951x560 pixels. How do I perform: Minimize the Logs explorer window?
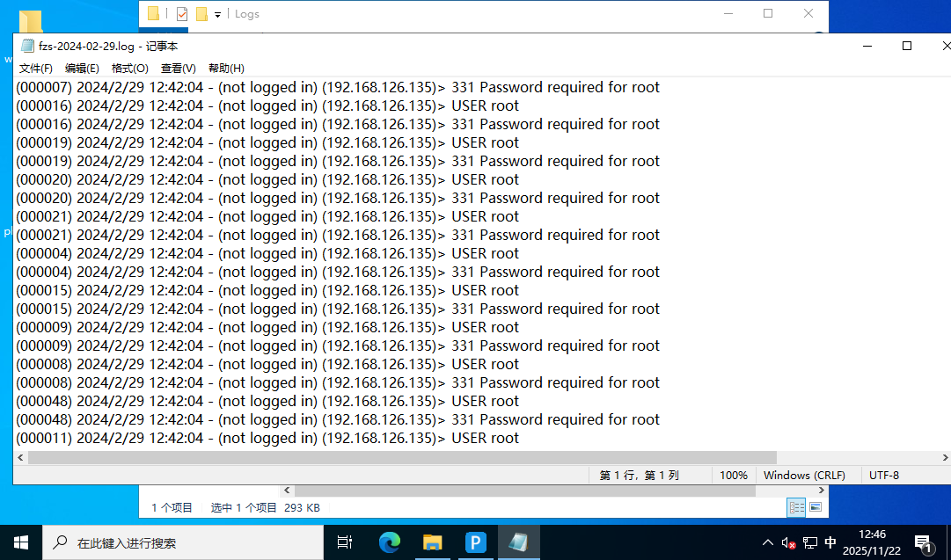point(728,13)
